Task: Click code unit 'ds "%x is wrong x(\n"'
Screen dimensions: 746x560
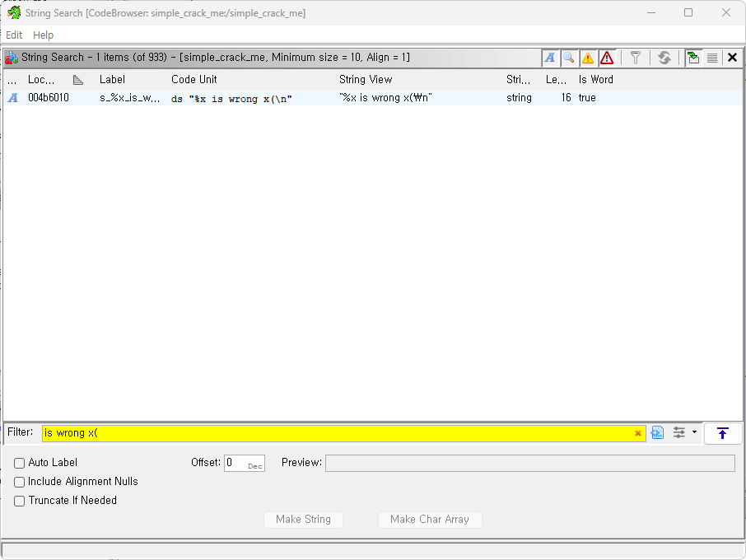Action: pyautogui.click(x=231, y=99)
